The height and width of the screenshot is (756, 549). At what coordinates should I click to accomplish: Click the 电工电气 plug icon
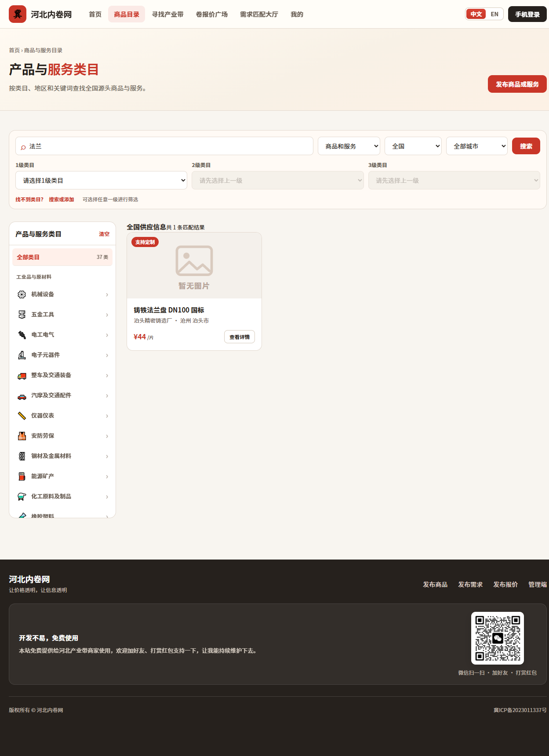pos(22,335)
